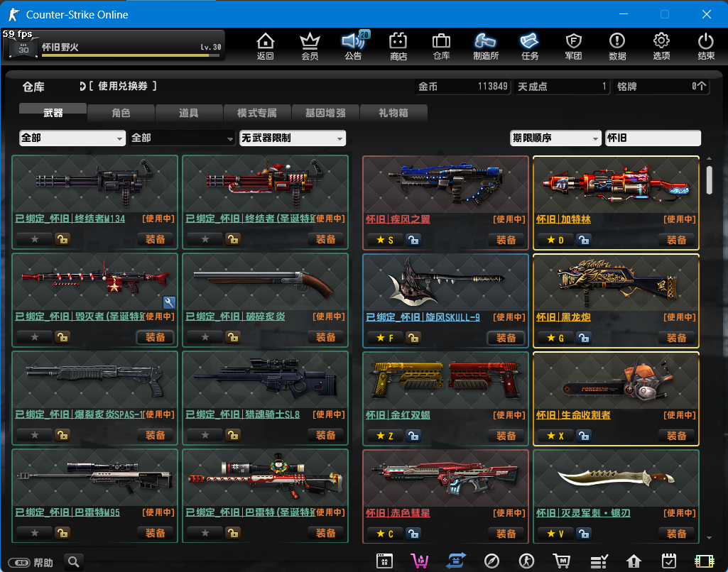
Task: Open the 期限顺序 sort dropdown
Action: pyautogui.click(x=555, y=138)
